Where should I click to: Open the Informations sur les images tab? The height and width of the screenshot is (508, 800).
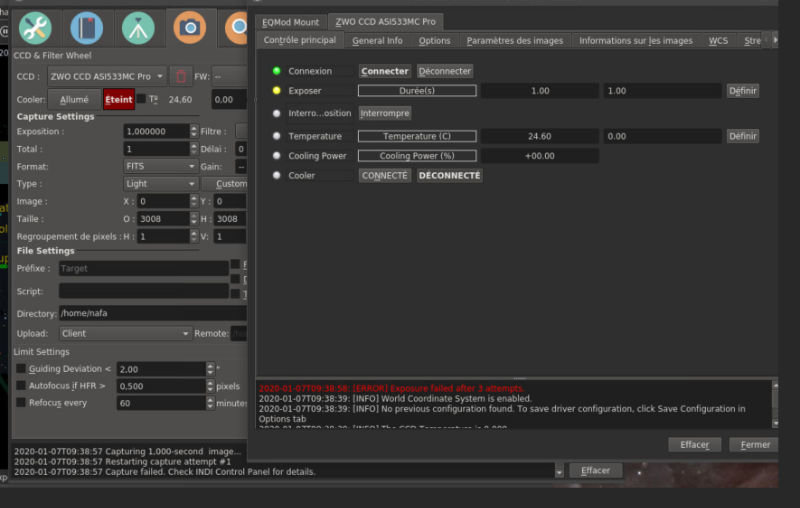coord(636,41)
